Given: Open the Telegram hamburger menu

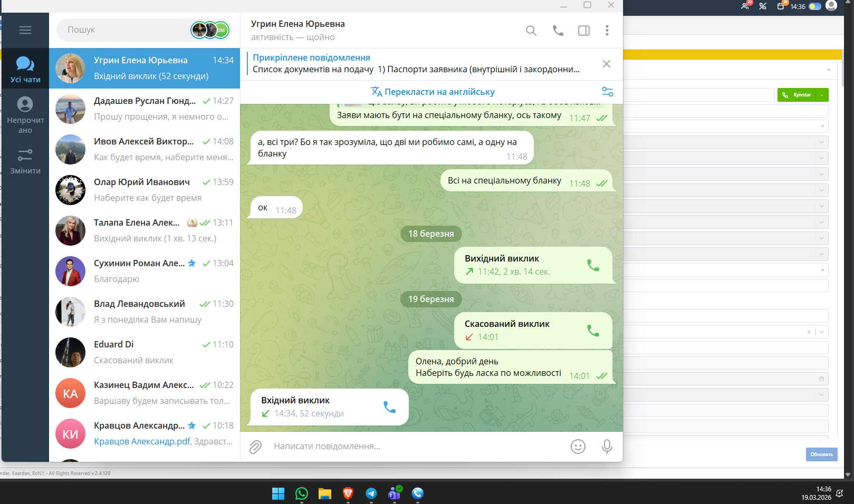Looking at the screenshot, I should pos(25,30).
